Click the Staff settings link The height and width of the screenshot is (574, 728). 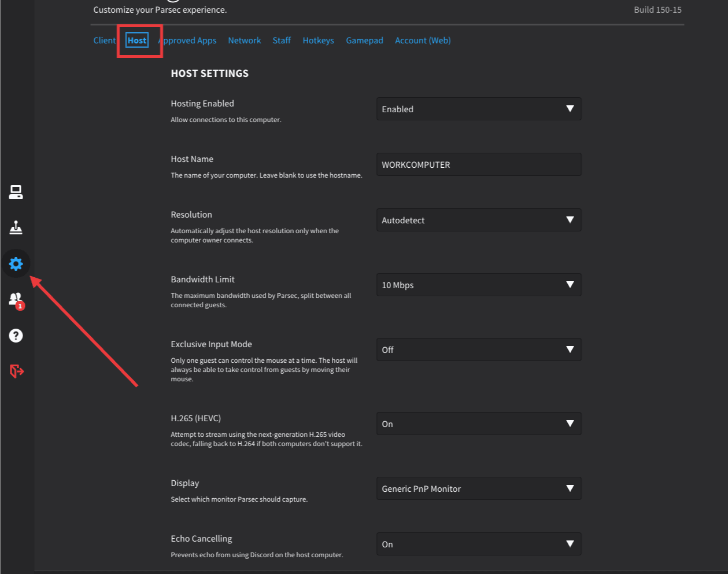pos(282,41)
